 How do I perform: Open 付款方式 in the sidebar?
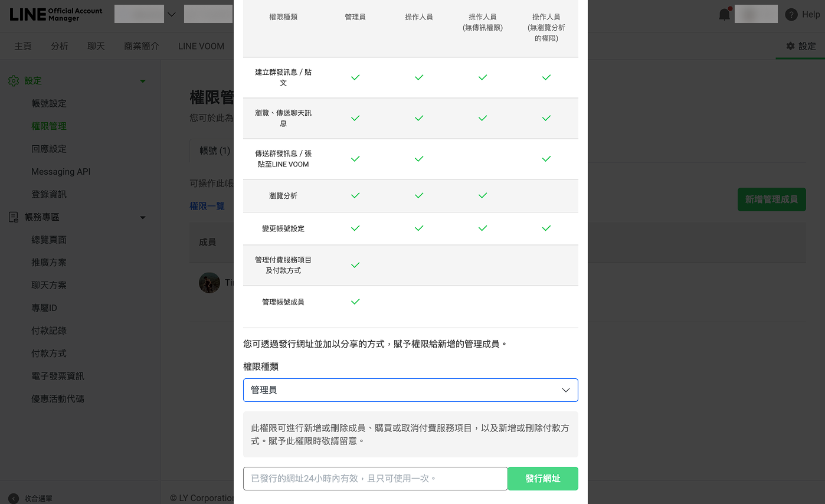pyautogui.click(x=49, y=354)
